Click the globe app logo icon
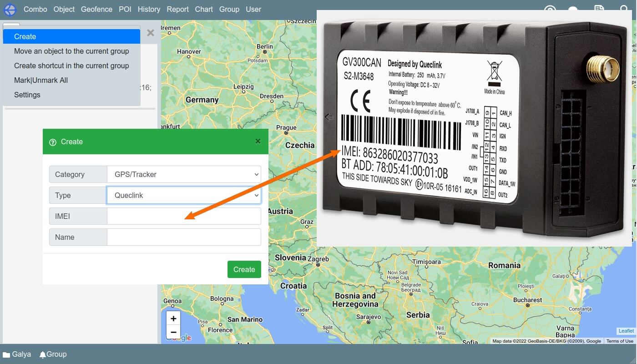 [x=10, y=9]
